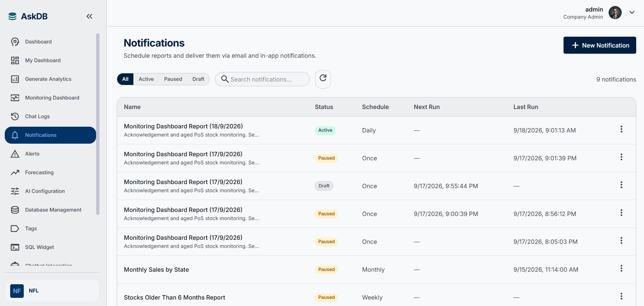
Task: Select last run 9/18/2026, 9:01:13 AM
Action: (545, 130)
